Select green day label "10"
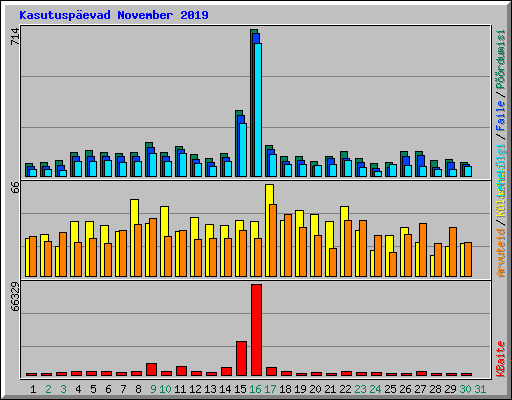Image resolution: width=512 pixels, height=400 pixels. pos(165,389)
